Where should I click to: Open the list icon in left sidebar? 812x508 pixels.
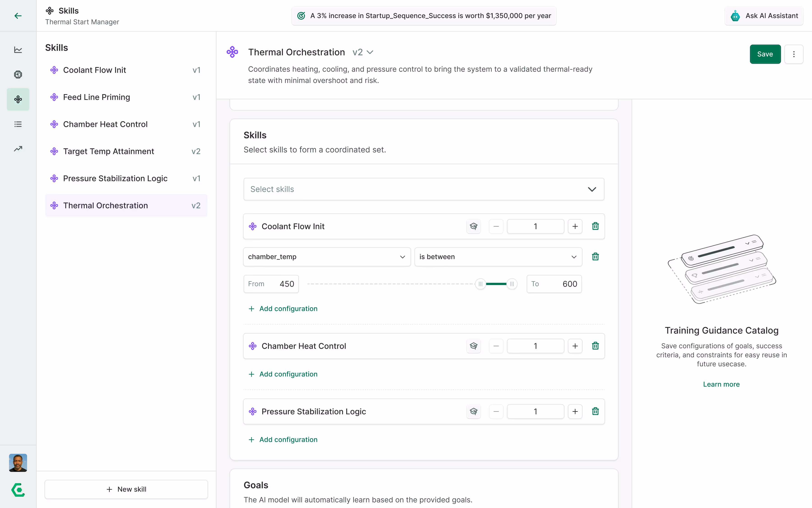pos(18,124)
